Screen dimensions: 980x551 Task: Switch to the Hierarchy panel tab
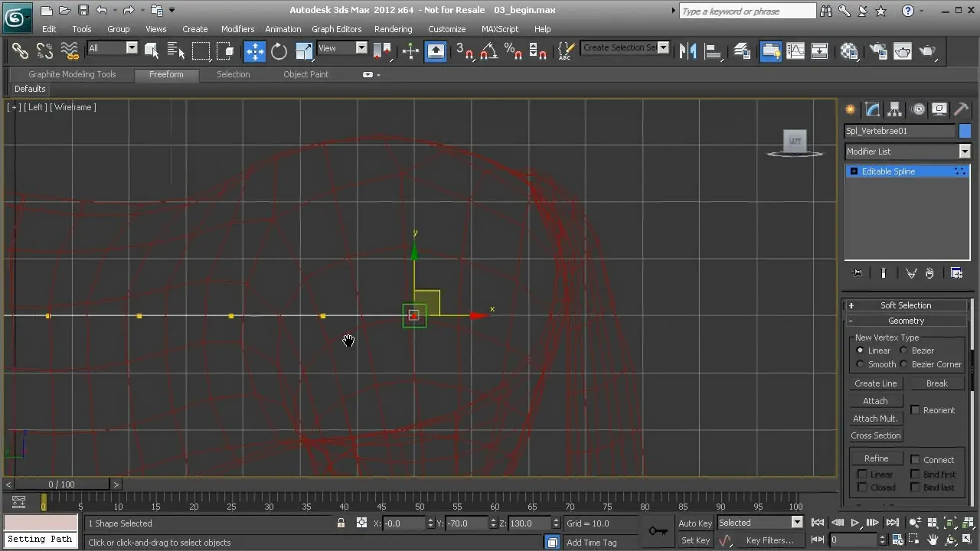[894, 109]
